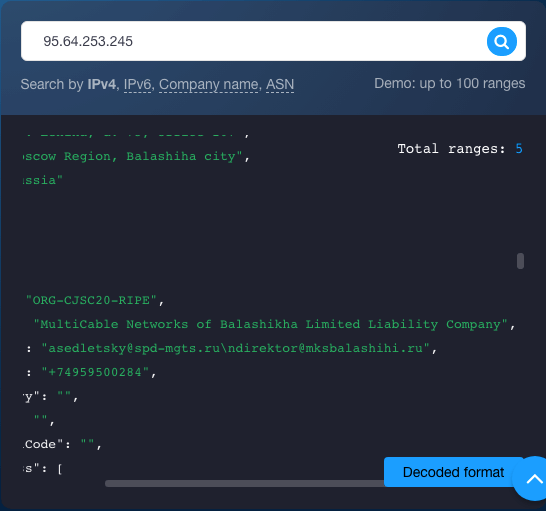This screenshot has width=546, height=511.
Task: Click the "Demo: up to 100 ranges" text
Action: click(450, 84)
